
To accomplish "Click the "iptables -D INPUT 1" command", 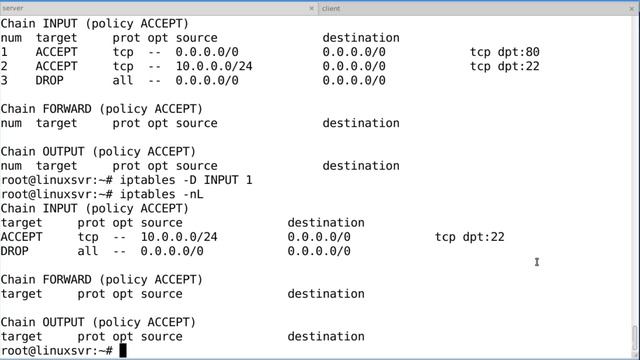I will point(186,180).
